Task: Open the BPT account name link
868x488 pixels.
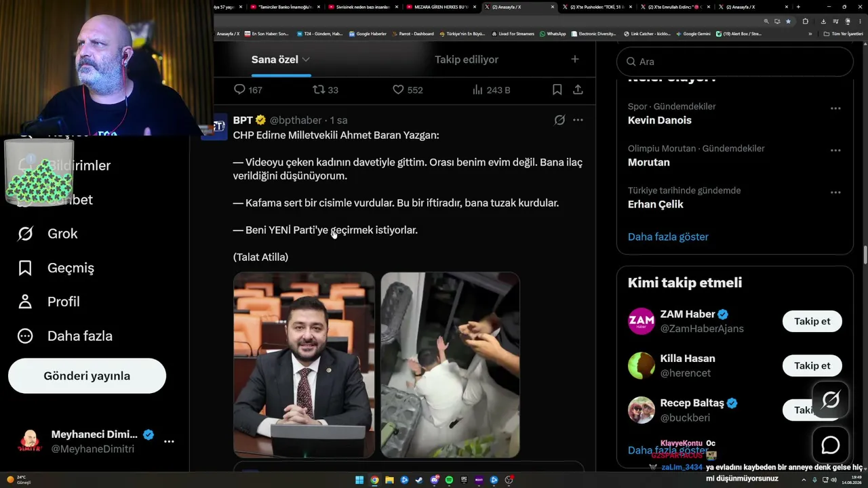Action: pyautogui.click(x=243, y=120)
